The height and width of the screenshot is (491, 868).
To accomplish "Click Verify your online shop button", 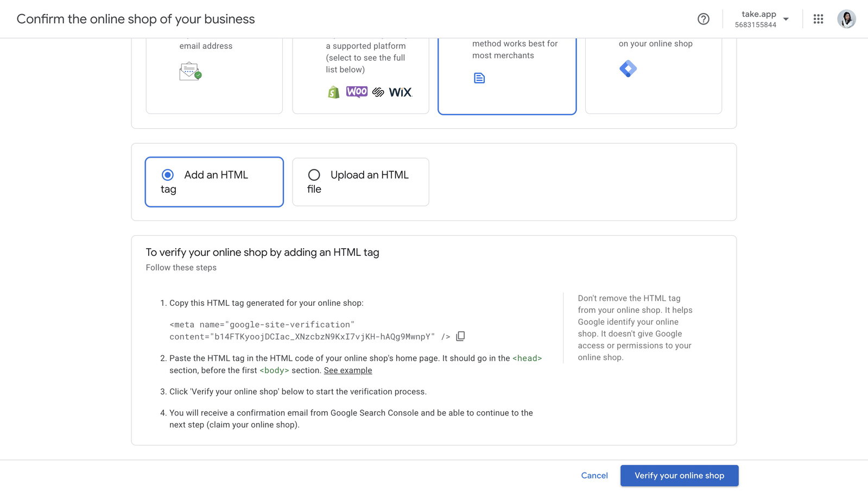I will click(680, 475).
